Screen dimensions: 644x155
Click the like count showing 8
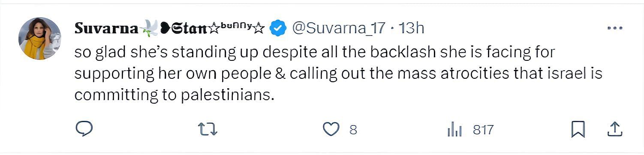(x=353, y=129)
